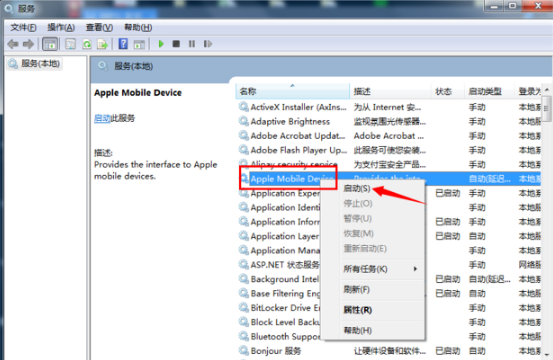Open the blue Help question-mark icon
553x360 pixels.
(x=123, y=44)
